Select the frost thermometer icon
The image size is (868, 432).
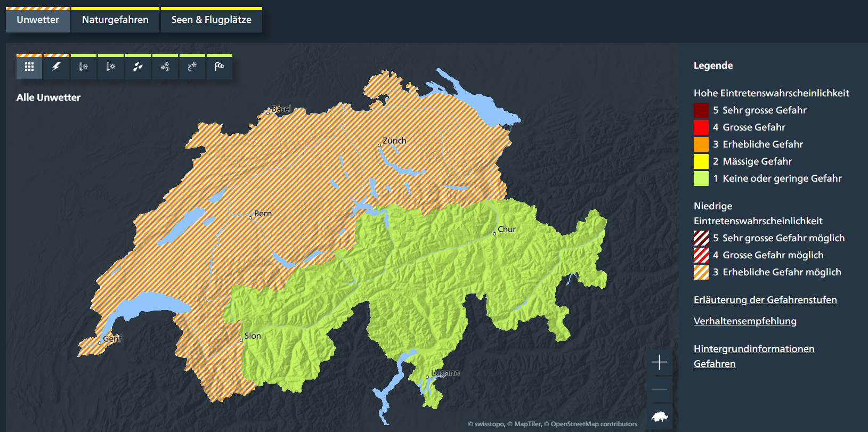pos(84,67)
